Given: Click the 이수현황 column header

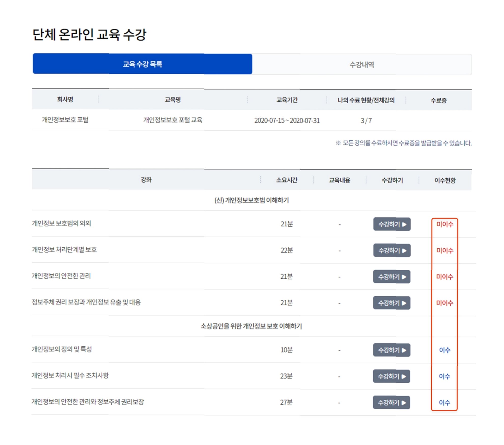Looking at the screenshot, I should tap(445, 180).
